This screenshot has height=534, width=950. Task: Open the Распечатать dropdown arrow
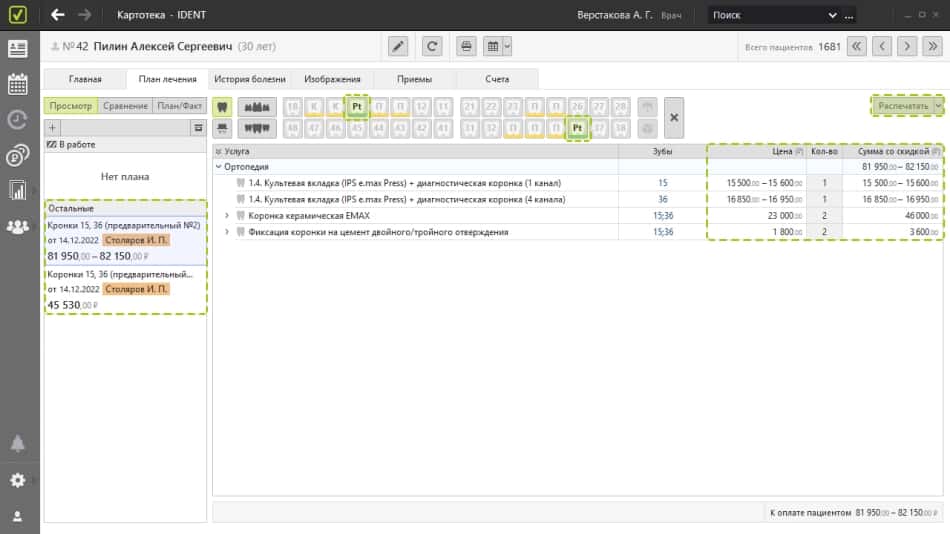[x=938, y=105]
